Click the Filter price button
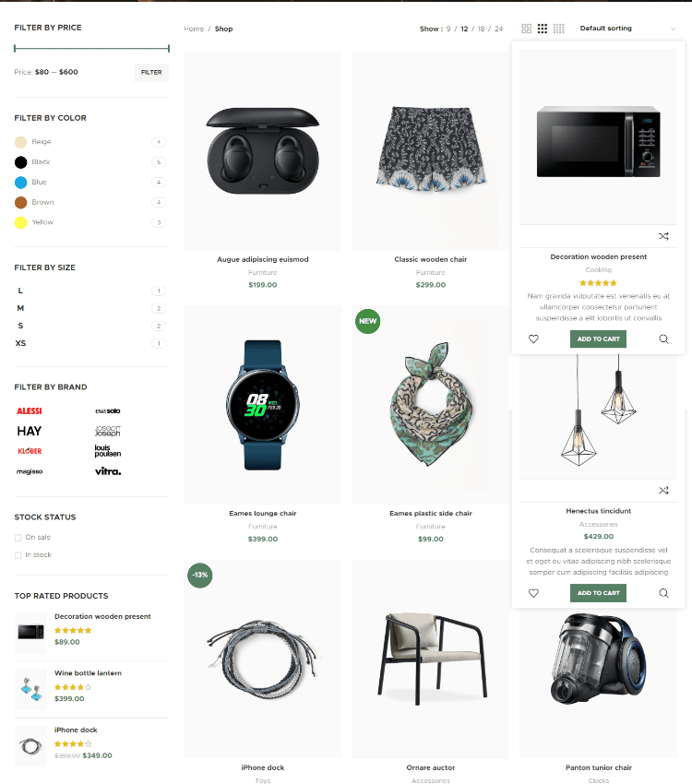 coord(151,73)
